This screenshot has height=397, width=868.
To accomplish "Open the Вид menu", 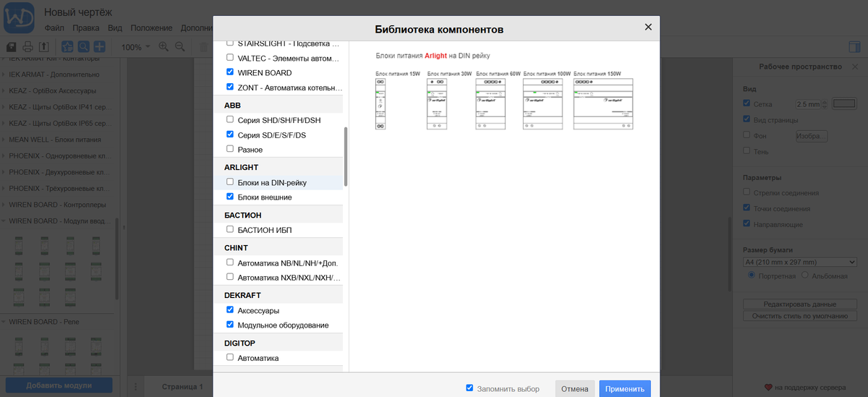I will click(x=115, y=28).
